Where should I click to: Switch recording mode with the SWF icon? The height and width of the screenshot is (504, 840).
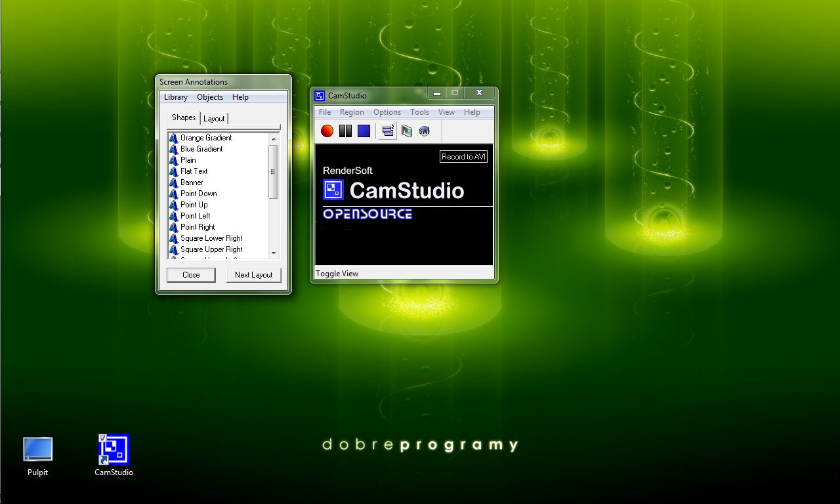[x=425, y=131]
